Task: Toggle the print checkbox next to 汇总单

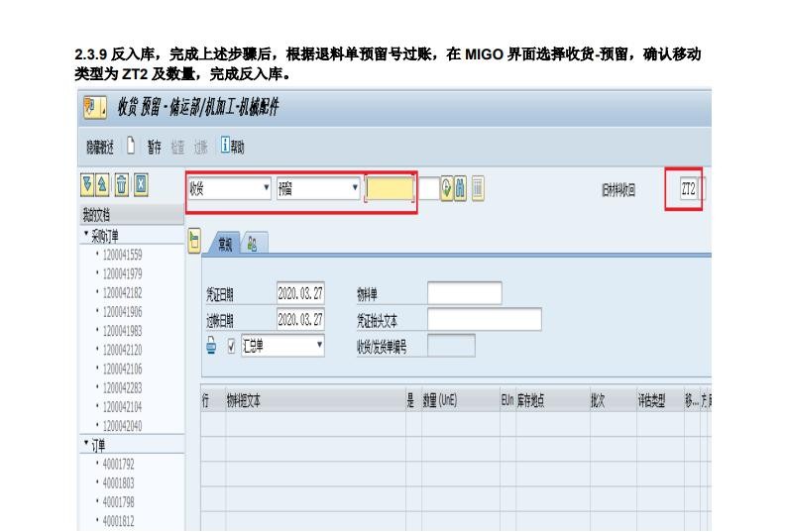Action: tap(231, 346)
